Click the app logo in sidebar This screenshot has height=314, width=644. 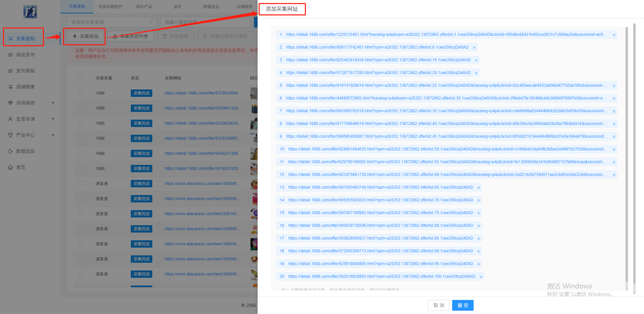[x=30, y=12]
